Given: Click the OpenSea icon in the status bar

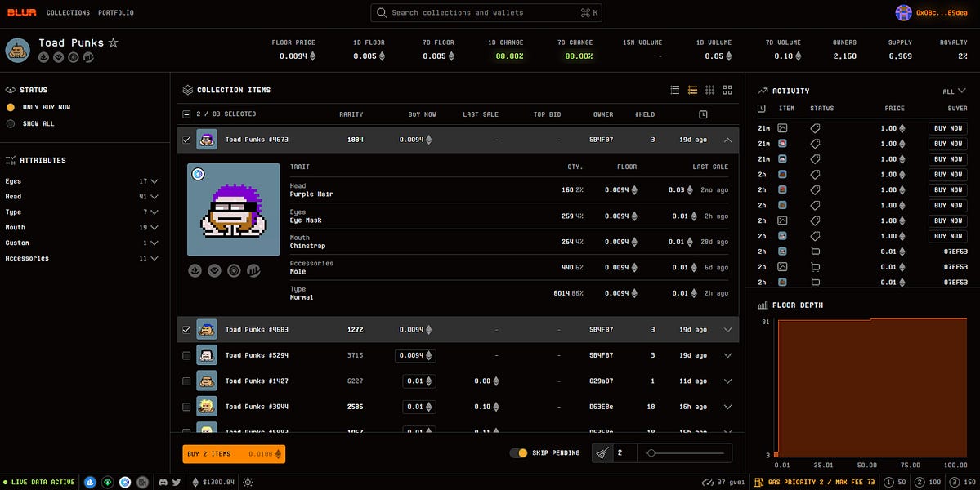Looking at the screenshot, I should [x=90, y=482].
